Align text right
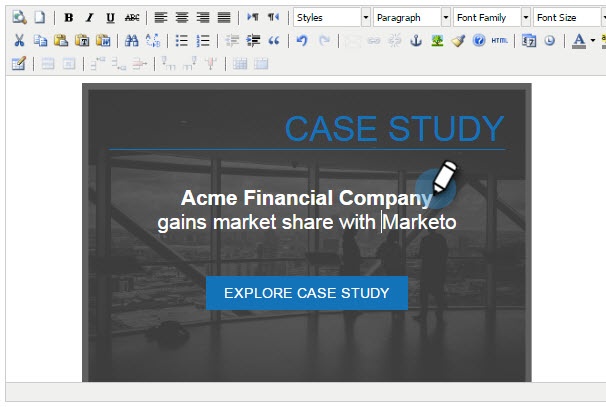The image size is (606, 407). pyautogui.click(x=203, y=17)
